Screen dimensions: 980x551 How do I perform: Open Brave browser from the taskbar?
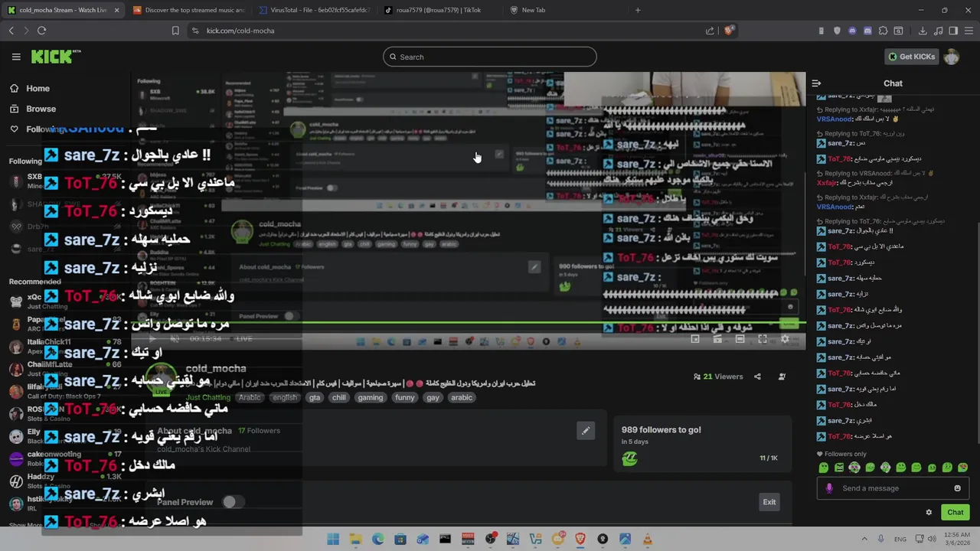point(580,539)
